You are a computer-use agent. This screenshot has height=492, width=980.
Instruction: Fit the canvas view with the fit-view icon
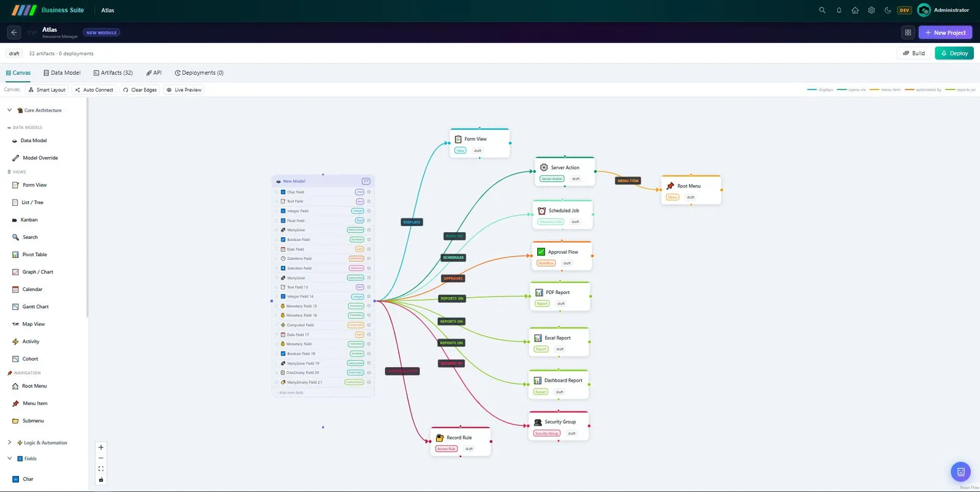[x=101, y=469]
